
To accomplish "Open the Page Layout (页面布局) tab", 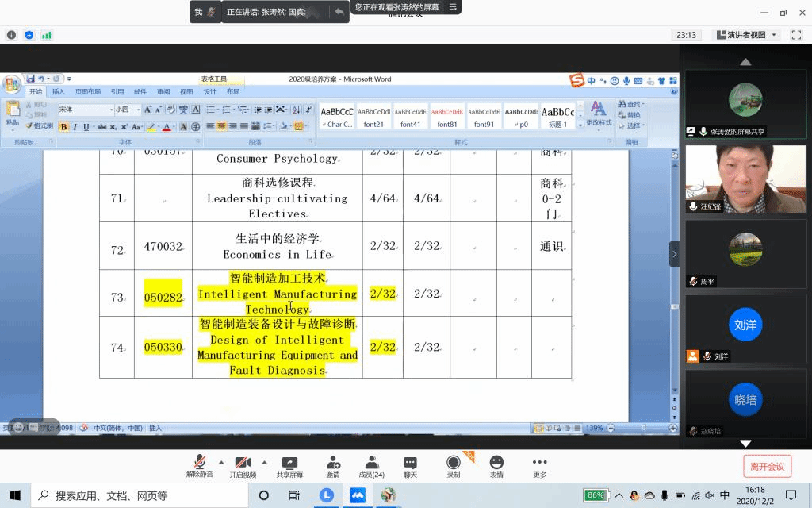I will click(88, 92).
